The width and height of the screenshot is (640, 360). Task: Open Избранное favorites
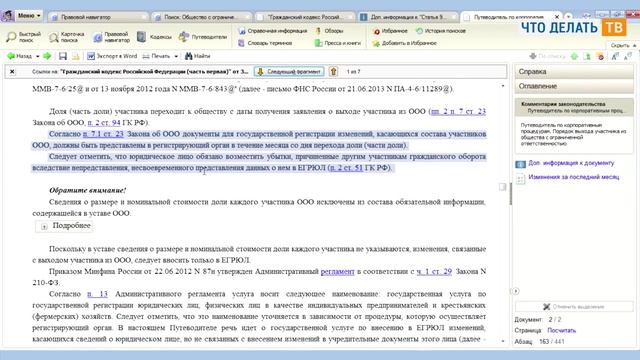(x=390, y=31)
